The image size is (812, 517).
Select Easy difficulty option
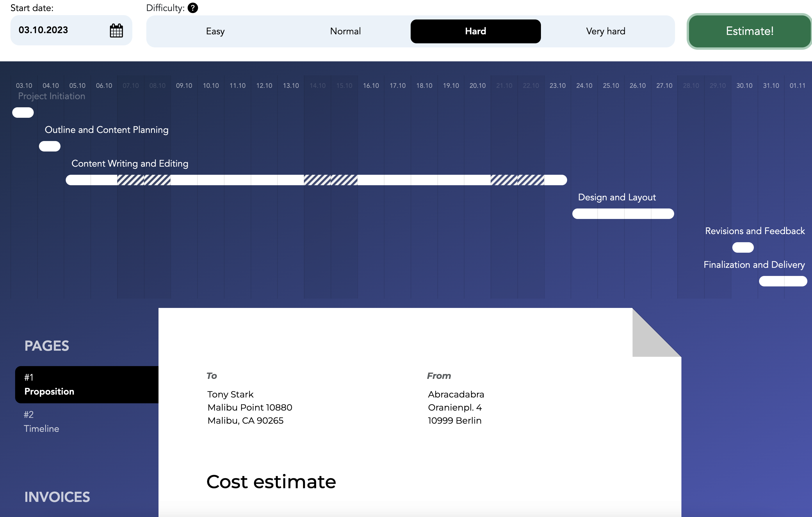coord(215,31)
